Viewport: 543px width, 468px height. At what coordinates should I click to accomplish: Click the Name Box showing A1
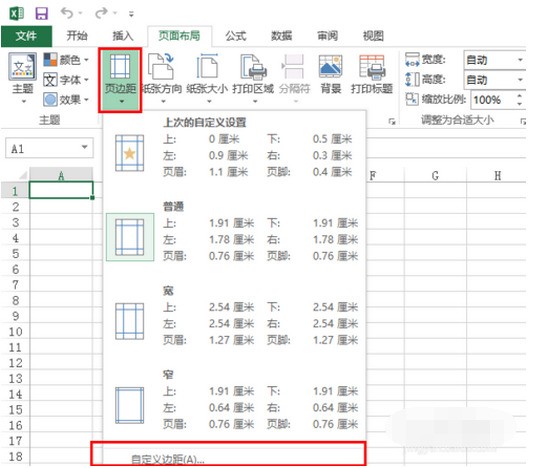(49, 149)
